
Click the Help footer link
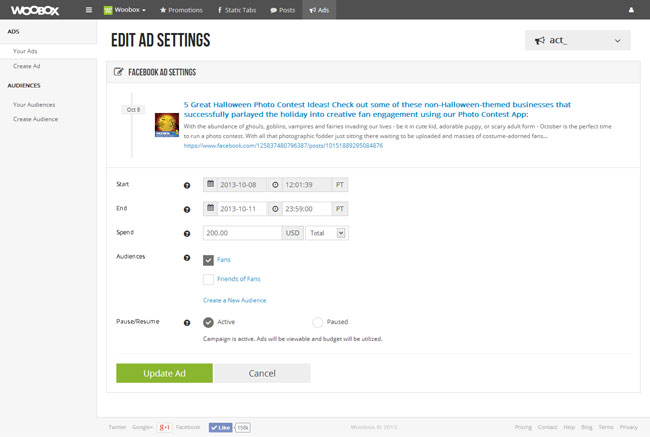pos(569,427)
